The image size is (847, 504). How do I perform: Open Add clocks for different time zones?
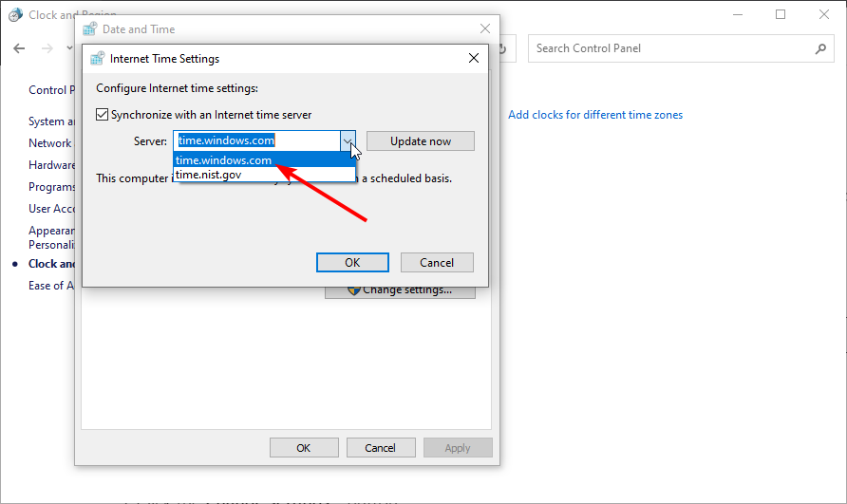click(x=595, y=115)
